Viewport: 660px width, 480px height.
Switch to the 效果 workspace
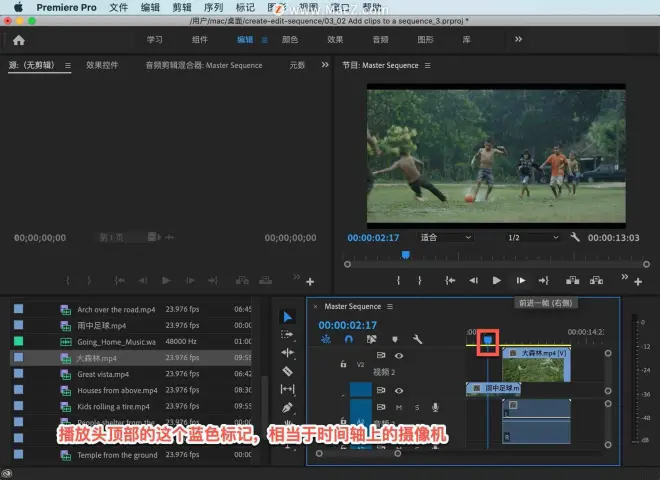pyautogui.click(x=335, y=40)
